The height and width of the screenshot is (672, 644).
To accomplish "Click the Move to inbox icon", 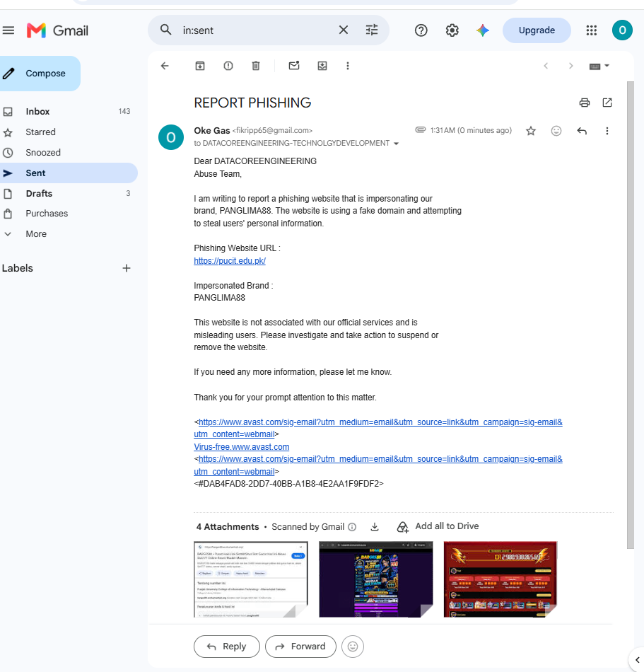I will tap(322, 66).
